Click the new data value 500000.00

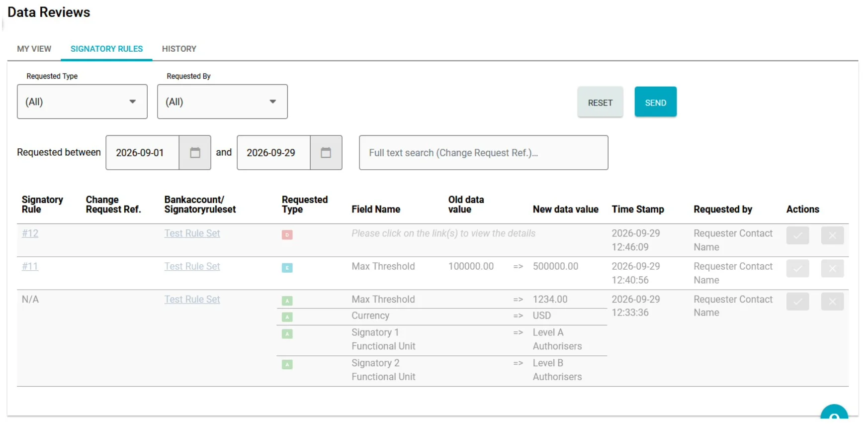(x=555, y=266)
